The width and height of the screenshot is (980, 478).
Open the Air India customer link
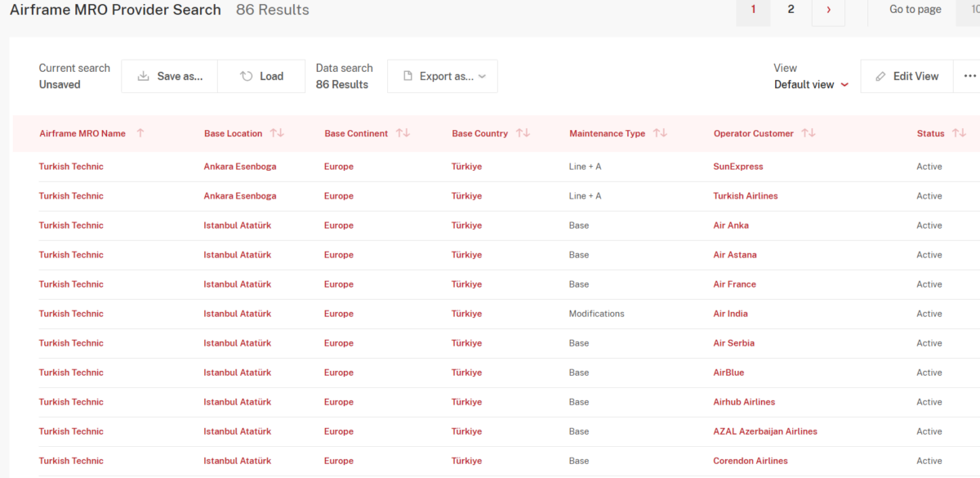click(730, 314)
